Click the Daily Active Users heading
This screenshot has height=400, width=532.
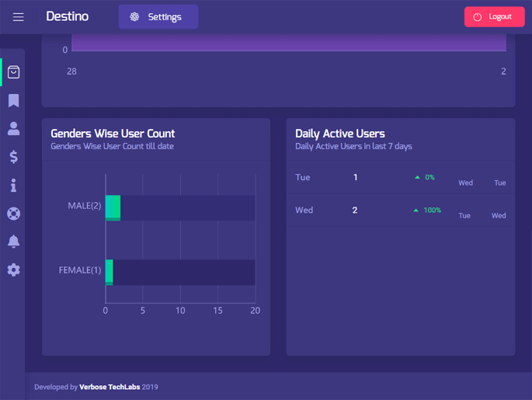click(340, 134)
